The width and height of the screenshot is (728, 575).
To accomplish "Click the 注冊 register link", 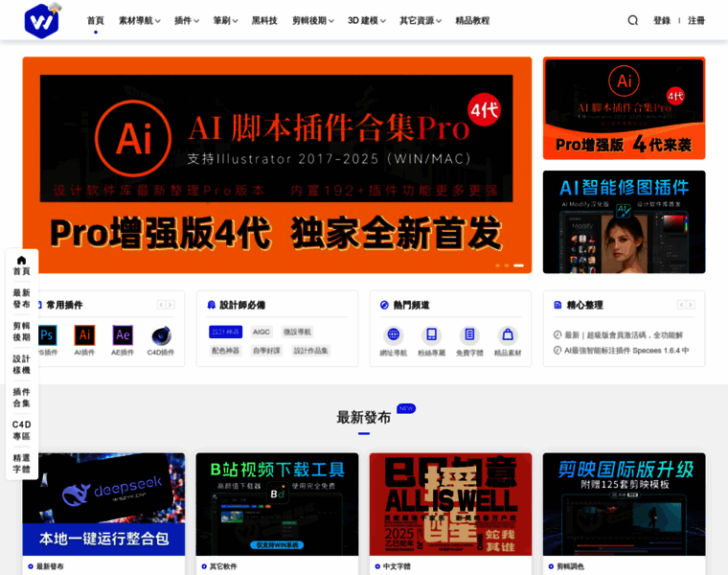I will pyautogui.click(x=696, y=20).
